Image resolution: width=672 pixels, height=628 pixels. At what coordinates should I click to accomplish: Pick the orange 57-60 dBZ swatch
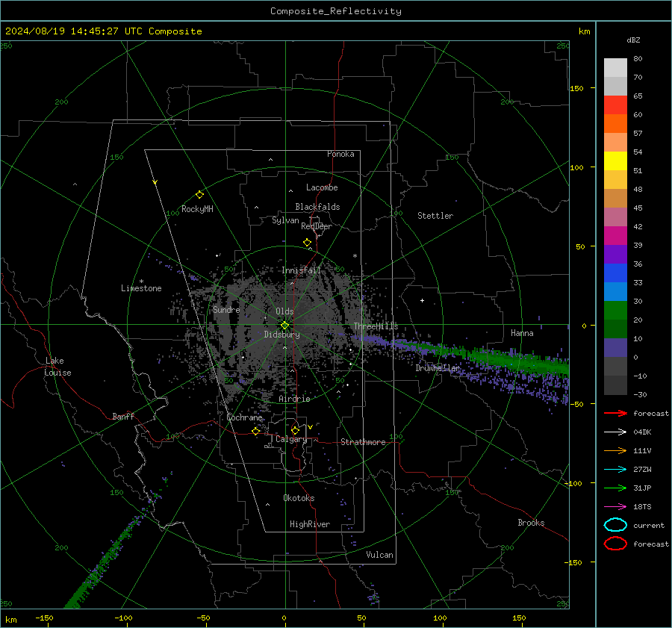pyautogui.click(x=615, y=123)
